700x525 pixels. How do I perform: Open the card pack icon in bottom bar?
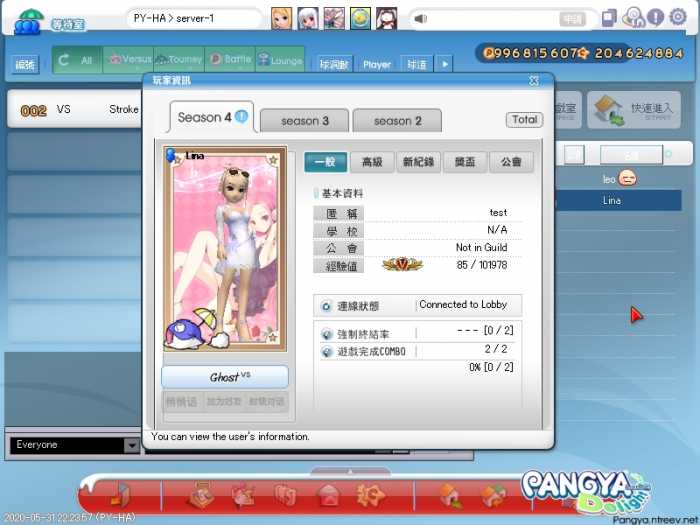286,496
